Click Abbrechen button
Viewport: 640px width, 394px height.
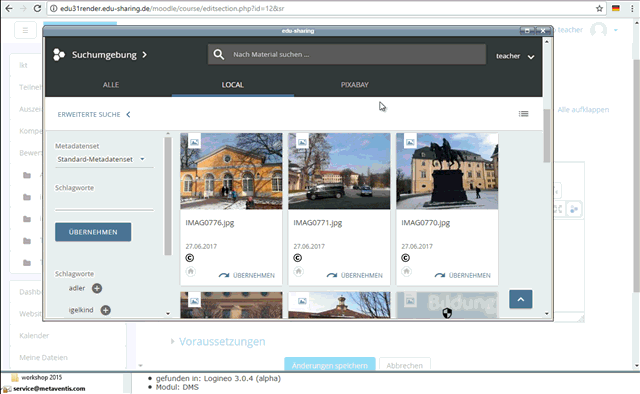pos(404,365)
